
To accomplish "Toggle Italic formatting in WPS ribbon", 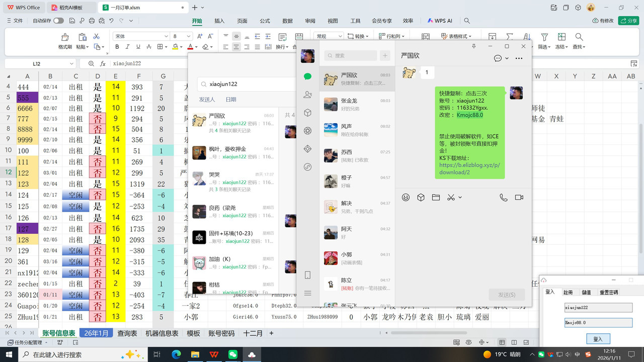I will pos(128,47).
